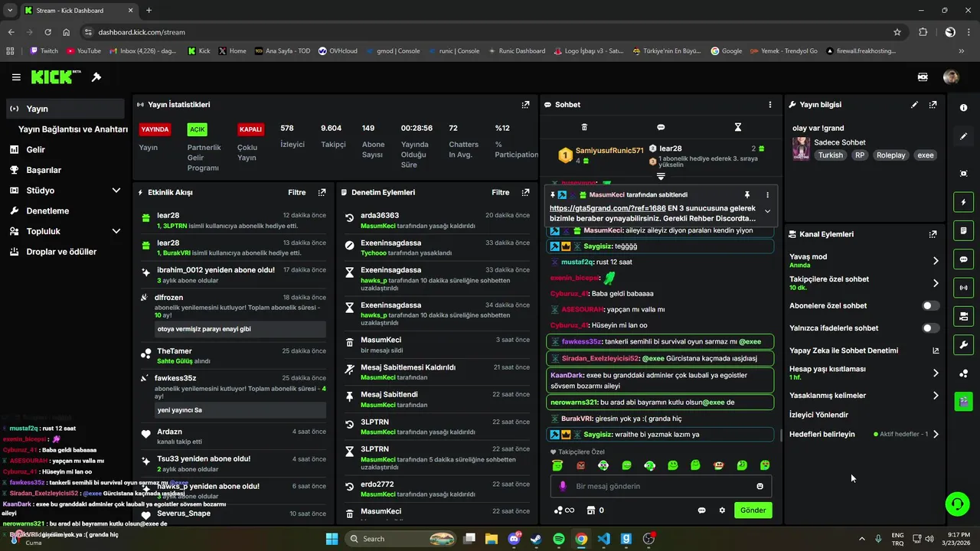The image size is (980, 551).
Task: Click the document icon in right sidebar
Action: tap(963, 230)
